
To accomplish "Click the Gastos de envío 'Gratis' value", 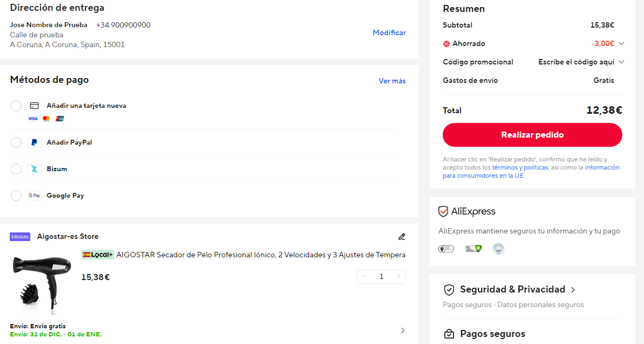I will (603, 81).
